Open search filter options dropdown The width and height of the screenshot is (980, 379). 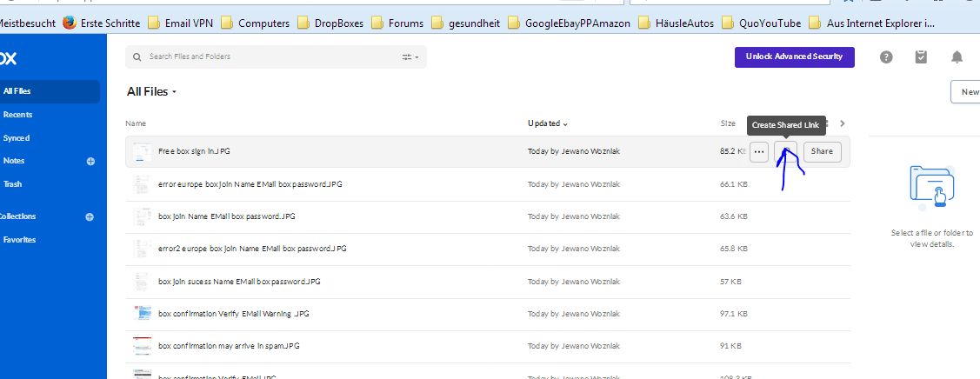[x=410, y=57]
